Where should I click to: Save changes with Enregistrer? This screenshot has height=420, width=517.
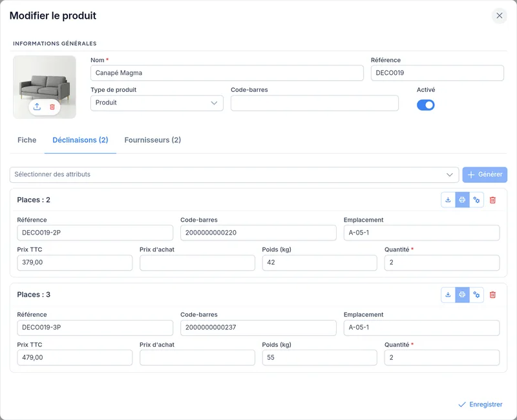point(480,404)
